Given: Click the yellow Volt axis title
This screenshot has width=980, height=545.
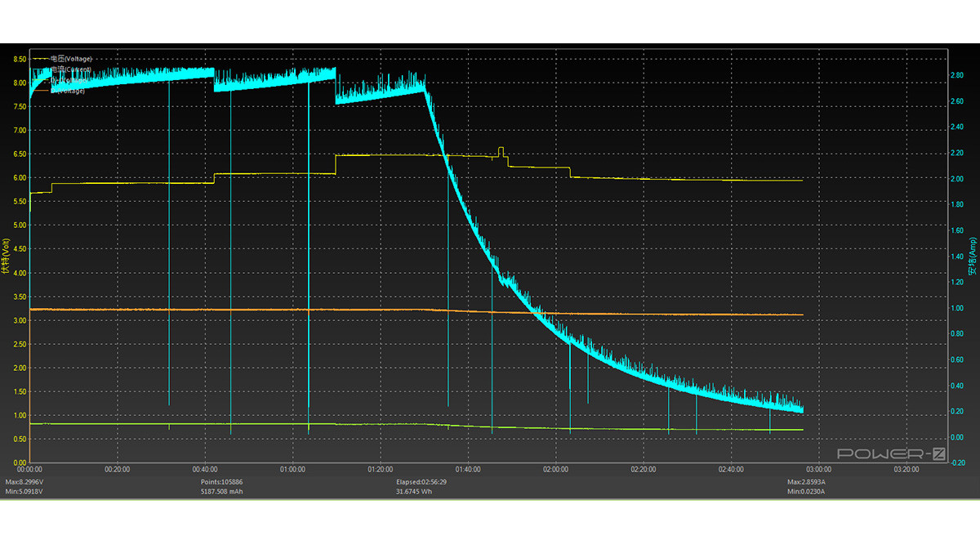Looking at the screenshot, I should (x=7, y=257).
